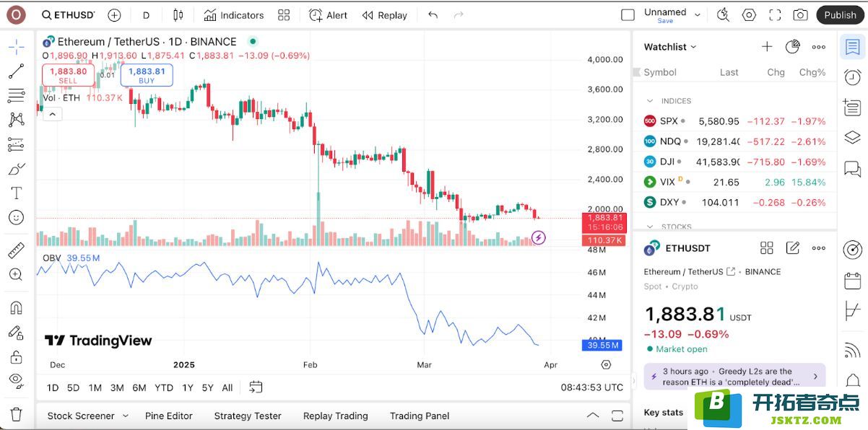Open forecasting and measurement tools

coord(16,144)
